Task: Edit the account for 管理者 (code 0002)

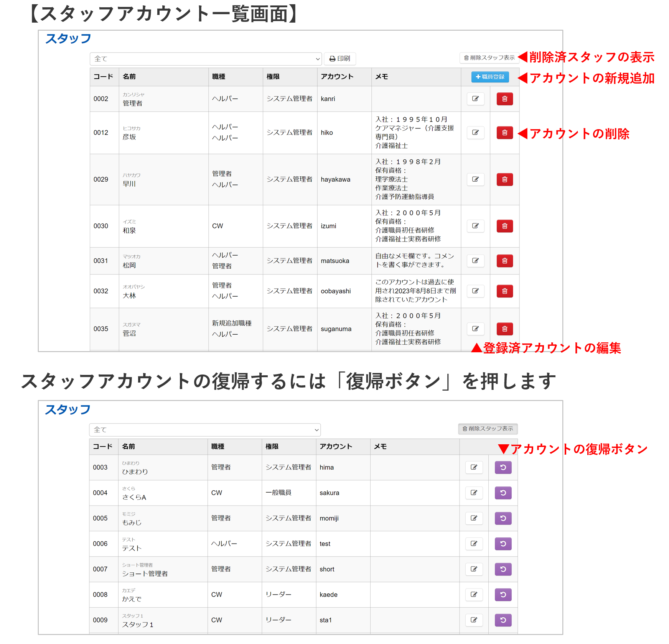Action: click(x=475, y=99)
